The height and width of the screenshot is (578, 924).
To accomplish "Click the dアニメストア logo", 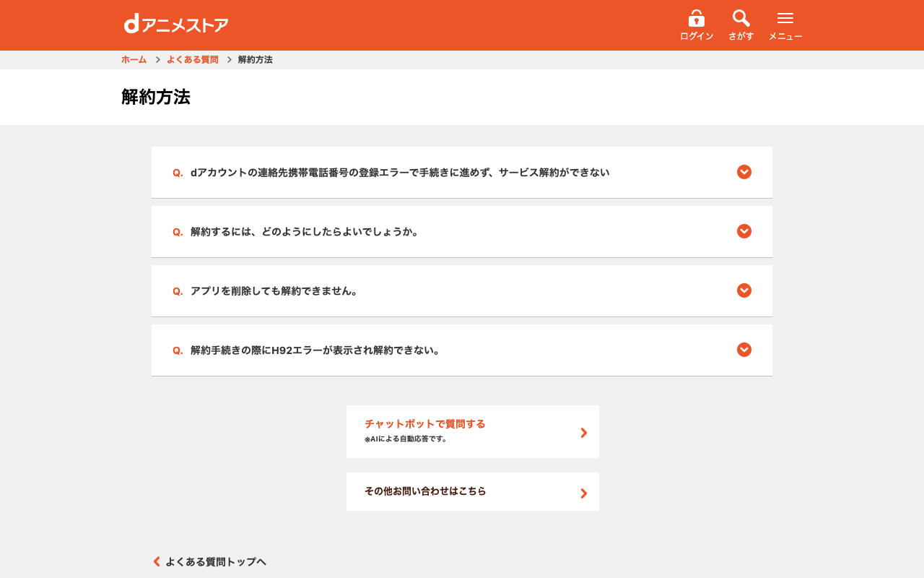I will 176,24.
